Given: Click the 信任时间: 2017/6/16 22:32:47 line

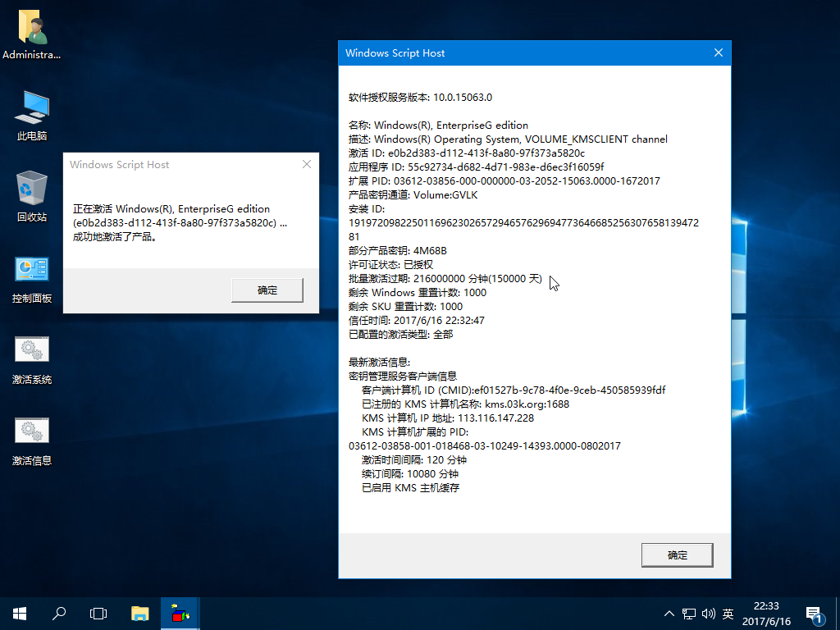Looking at the screenshot, I should [416, 321].
